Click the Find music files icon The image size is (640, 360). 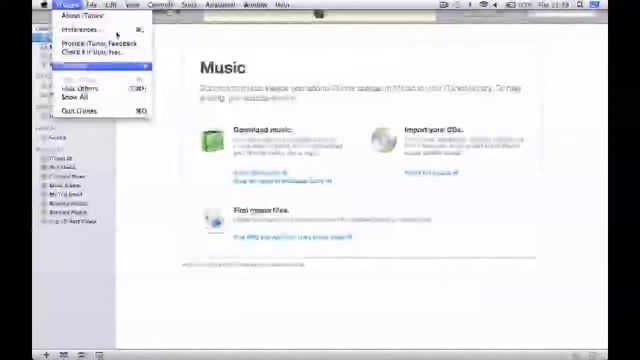214,220
